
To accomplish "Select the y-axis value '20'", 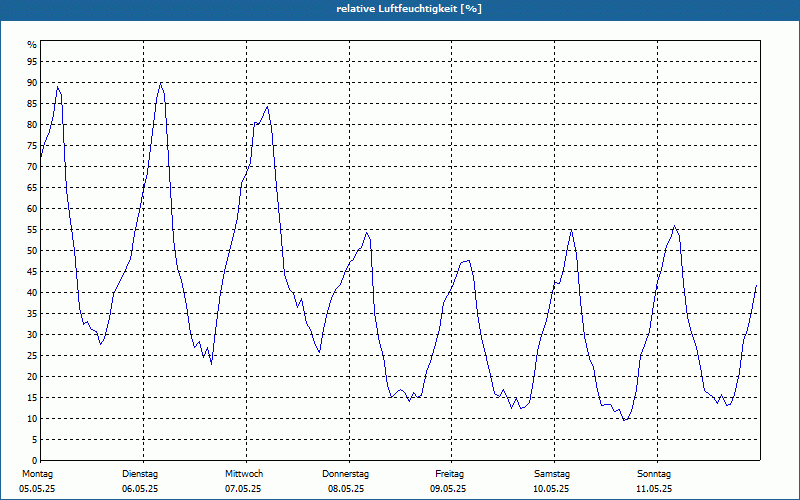I will (x=32, y=377).
